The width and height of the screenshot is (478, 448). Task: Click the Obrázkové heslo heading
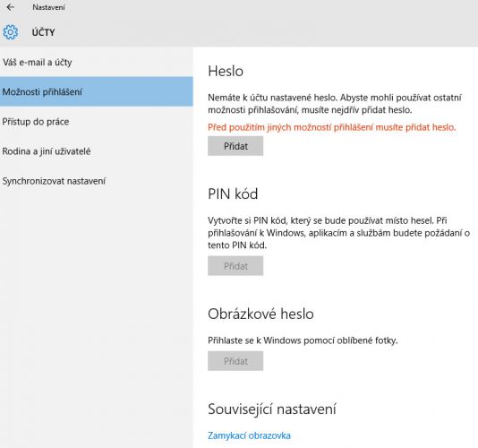coord(260,314)
